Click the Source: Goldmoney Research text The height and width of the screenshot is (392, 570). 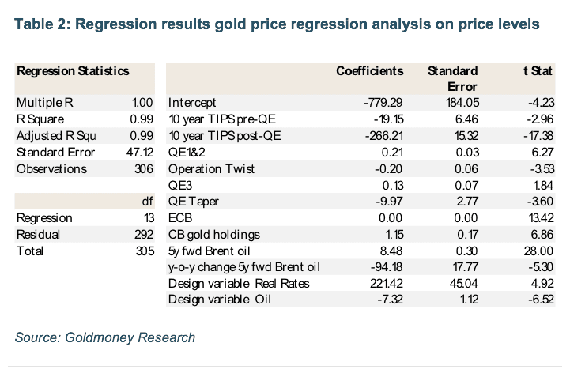click(x=105, y=337)
